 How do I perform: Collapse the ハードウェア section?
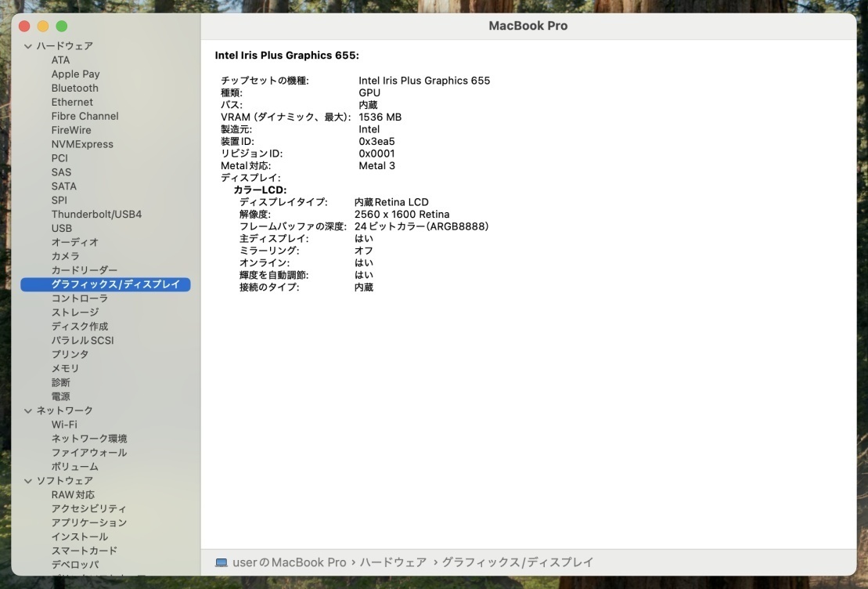28,46
